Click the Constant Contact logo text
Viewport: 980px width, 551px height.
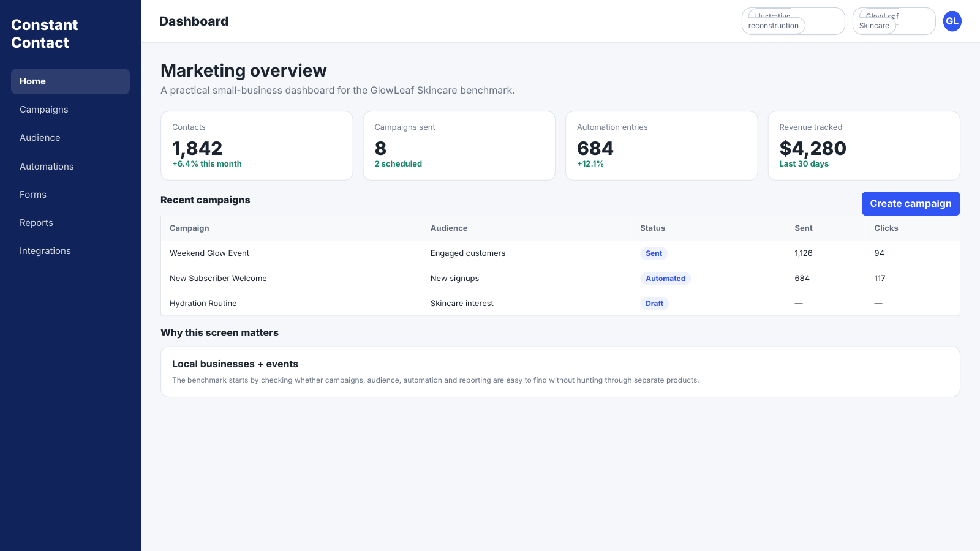point(45,34)
